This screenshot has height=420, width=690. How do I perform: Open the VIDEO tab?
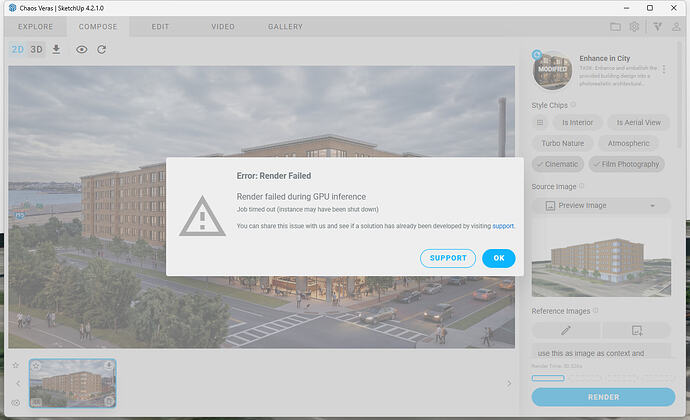pyautogui.click(x=223, y=27)
